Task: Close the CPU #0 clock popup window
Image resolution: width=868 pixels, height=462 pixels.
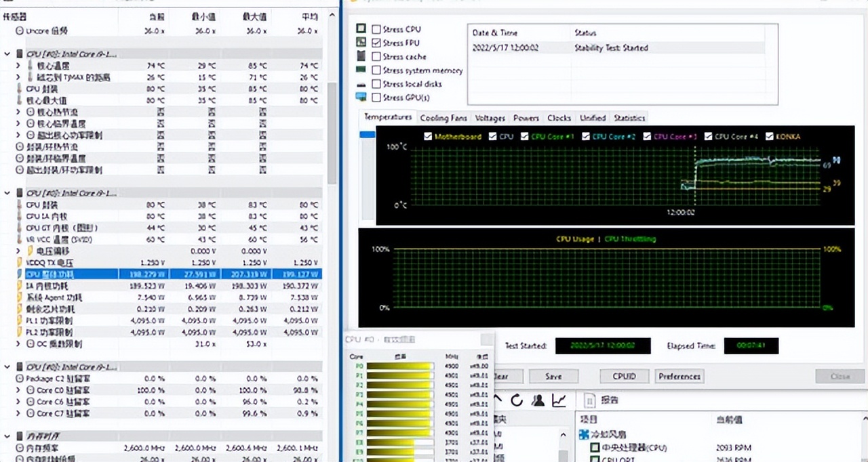Action: click(x=486, y=339)
